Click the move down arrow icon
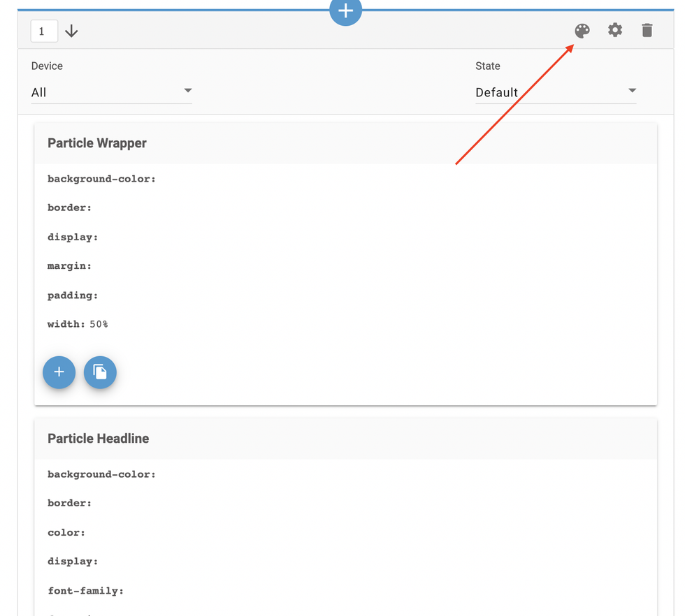 [71, 31]
